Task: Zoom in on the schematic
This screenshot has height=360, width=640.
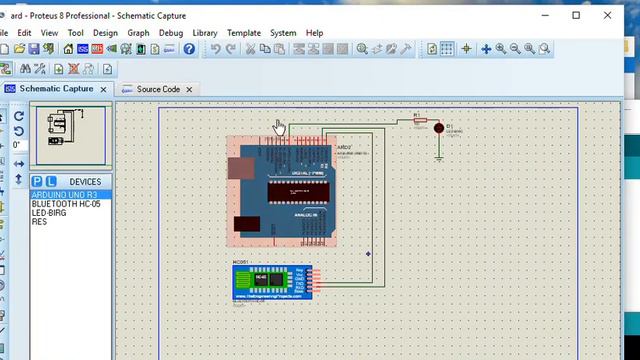Action: pos(501,49)
